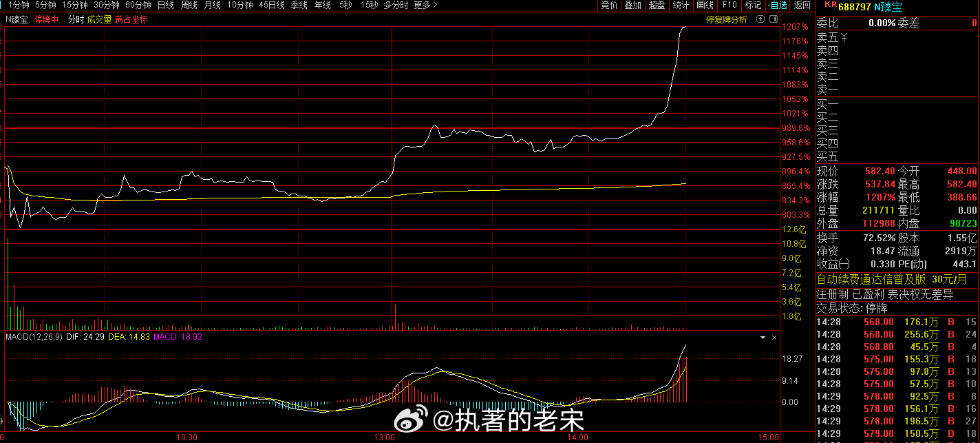Open the MACD panel dropdown arrow
This screenshot has height=443, width=980.
[763, 338]
